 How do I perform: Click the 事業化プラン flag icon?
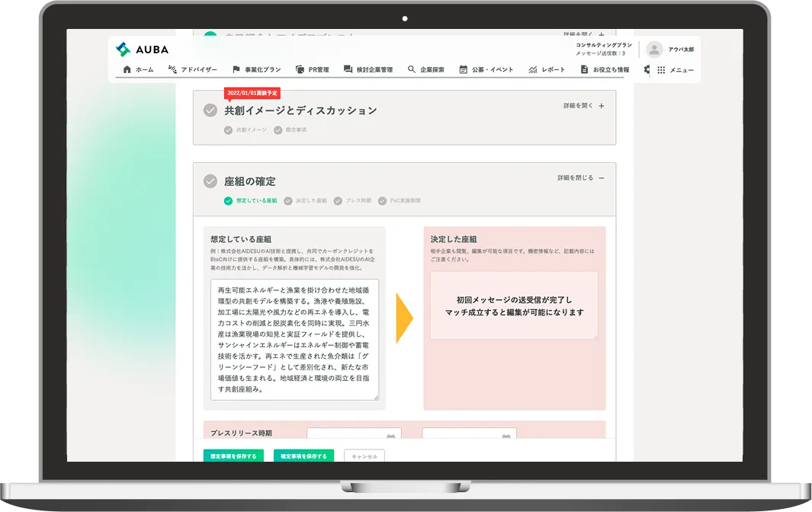[x=236, y=69]
